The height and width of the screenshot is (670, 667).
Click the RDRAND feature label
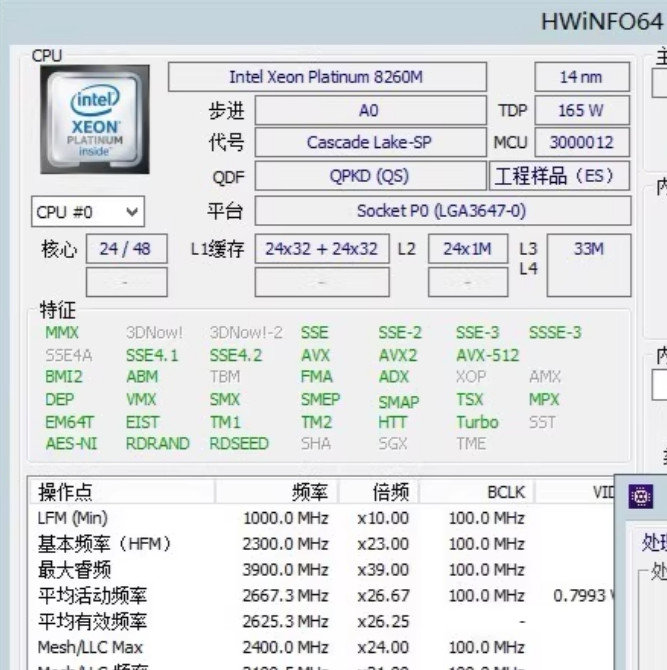pos(158,444)
